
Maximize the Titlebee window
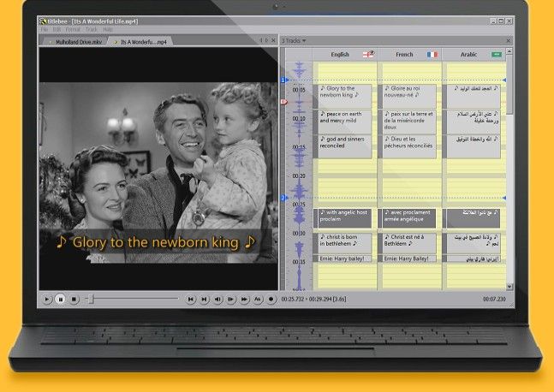click(x=501, y=21)
